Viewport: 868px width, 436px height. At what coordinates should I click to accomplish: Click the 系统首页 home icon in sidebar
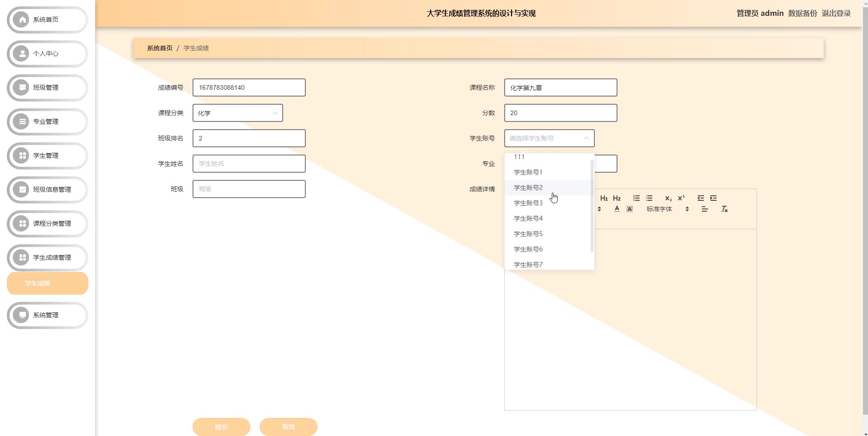click(21, 19)
